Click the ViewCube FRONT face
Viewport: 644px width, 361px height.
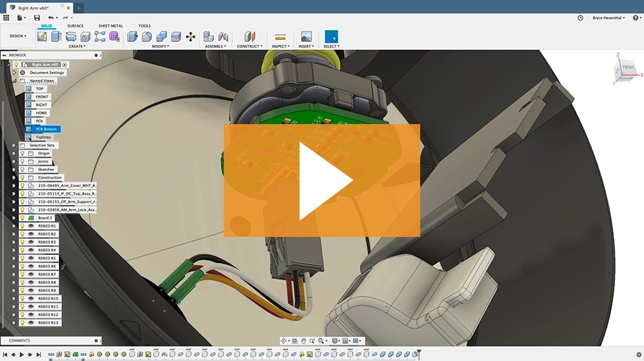click(628, 67)
